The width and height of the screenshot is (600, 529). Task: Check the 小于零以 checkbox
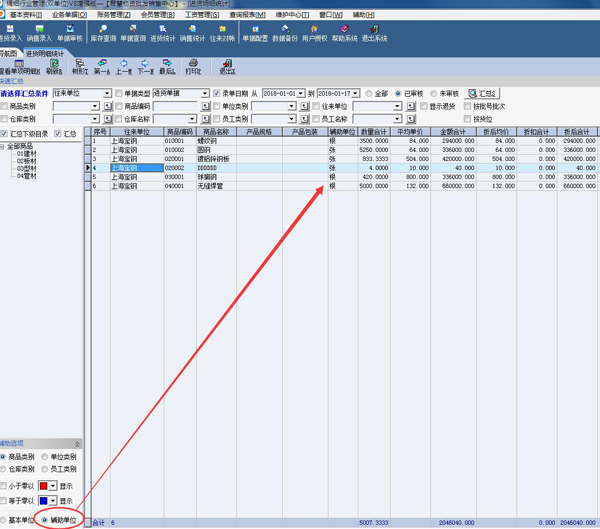pos(5,486)
